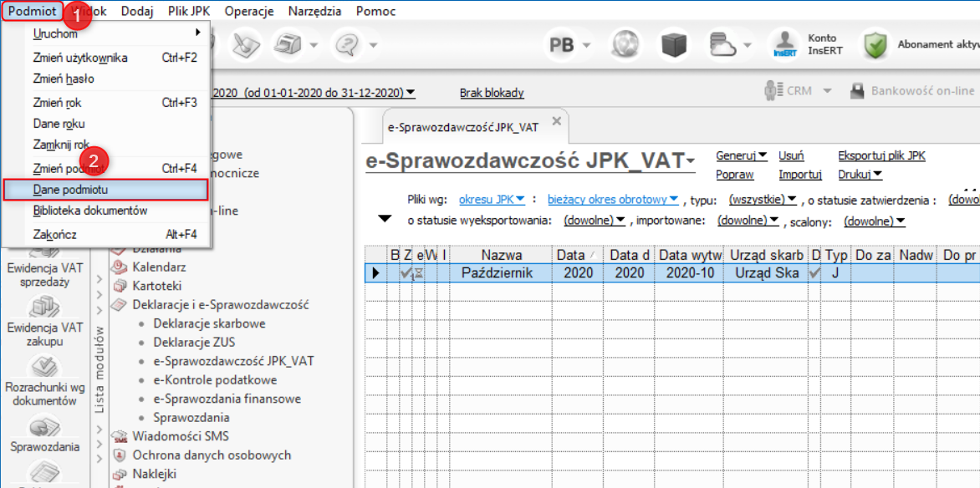Viewport: 980px width, 488px height.
Task: Click the CRM person icon
Action: click(773, 90)
